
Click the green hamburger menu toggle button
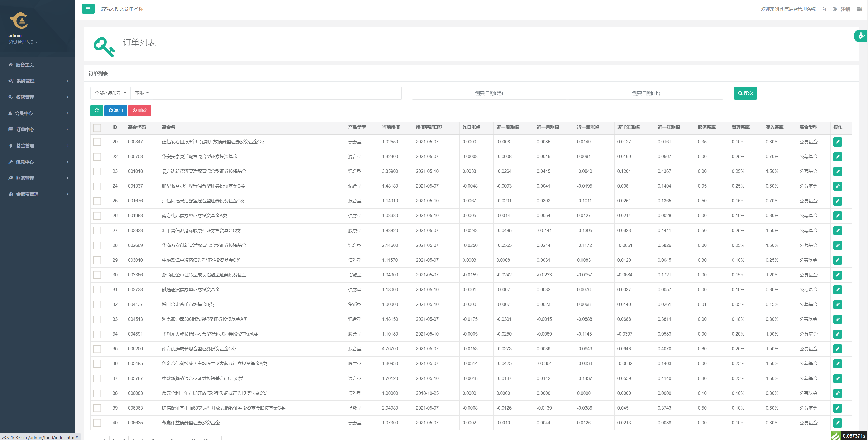pos(88,9)
